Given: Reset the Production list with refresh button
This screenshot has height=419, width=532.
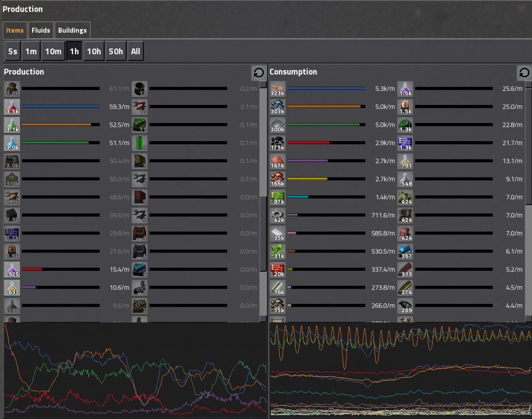Looking at the screenshot, I should (258, 72).
